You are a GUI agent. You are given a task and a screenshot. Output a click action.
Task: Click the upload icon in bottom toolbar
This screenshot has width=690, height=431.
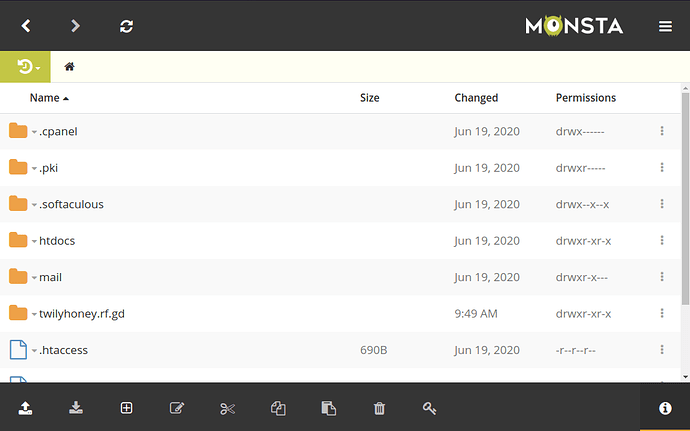pyautogui.click(x=24, y=408)
